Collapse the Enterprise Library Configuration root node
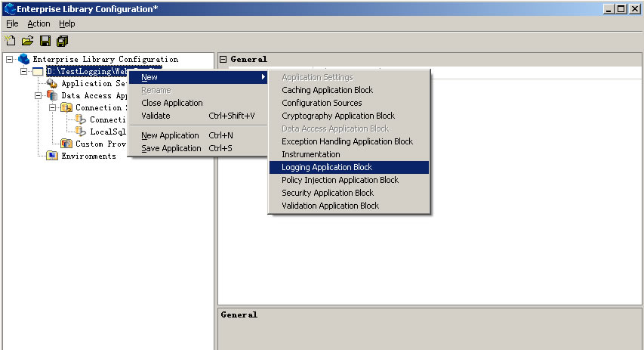The height and width of the screenshot is (350, 644). coord(10,60)
